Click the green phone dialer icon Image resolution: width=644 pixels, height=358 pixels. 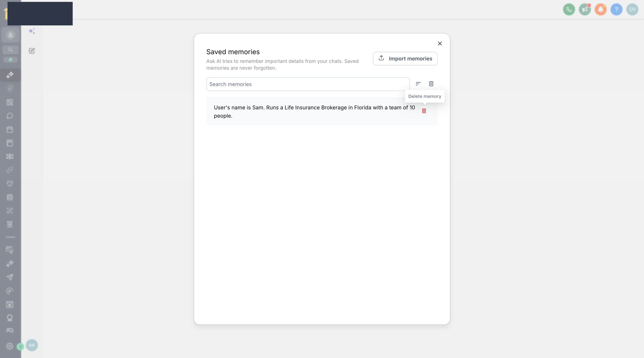pos(569,9)
